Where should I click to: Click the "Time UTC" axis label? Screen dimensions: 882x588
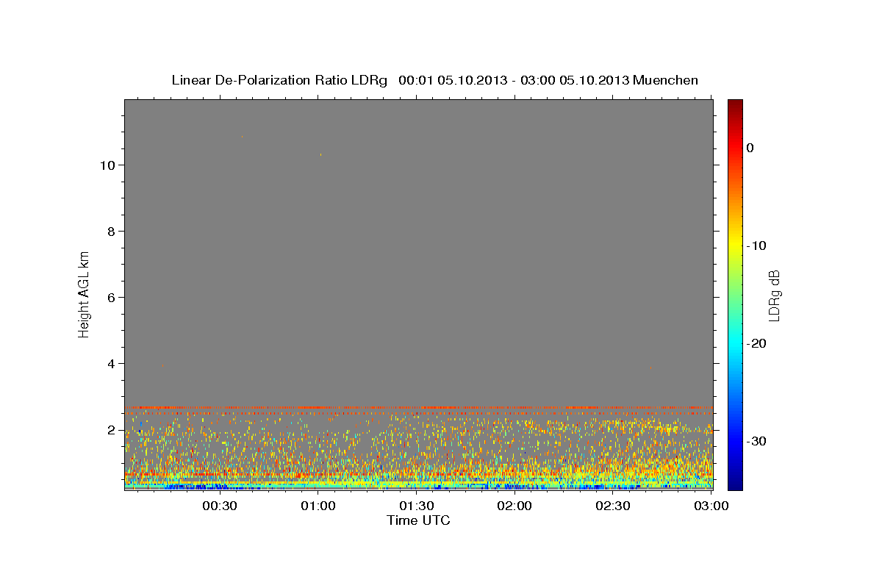[x=418, y=520]
